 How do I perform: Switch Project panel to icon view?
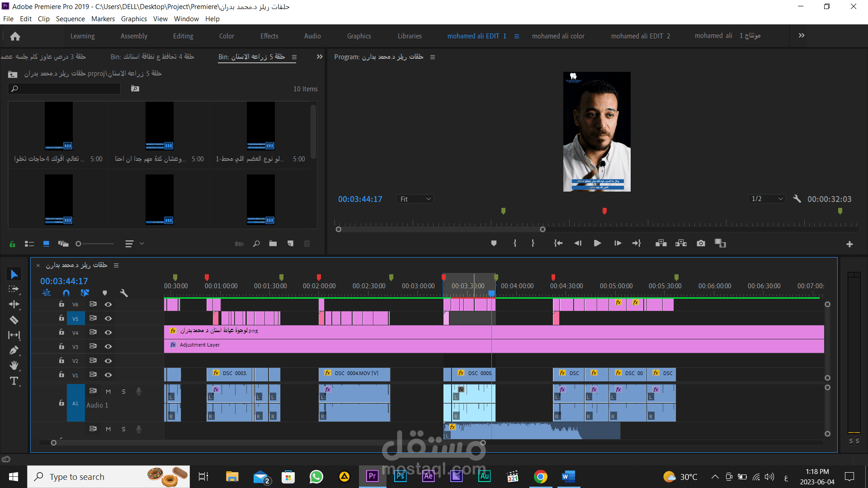click(46, 244)
